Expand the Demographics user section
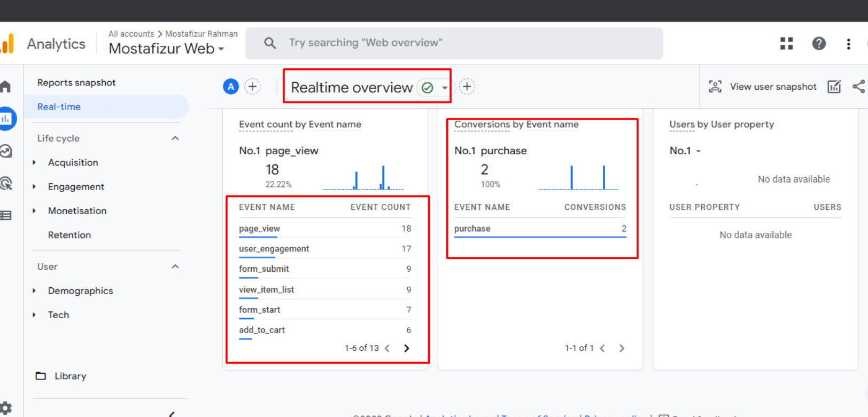The height and width of the screenshot is (417, 868). (x=80, y=291)
